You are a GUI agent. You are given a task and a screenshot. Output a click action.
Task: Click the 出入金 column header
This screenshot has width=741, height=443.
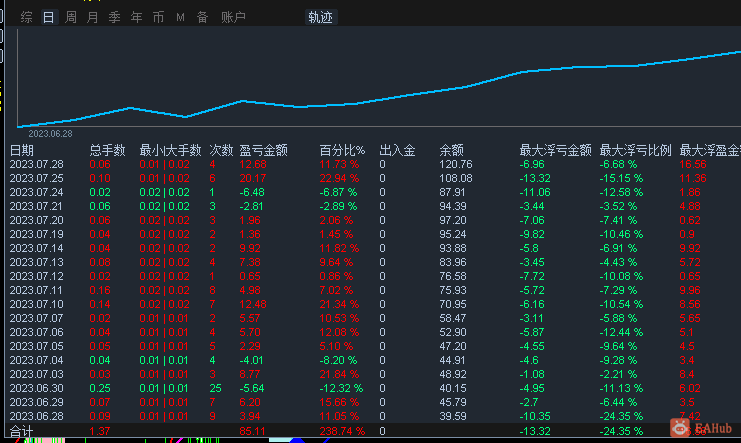[x=397, y=150]
